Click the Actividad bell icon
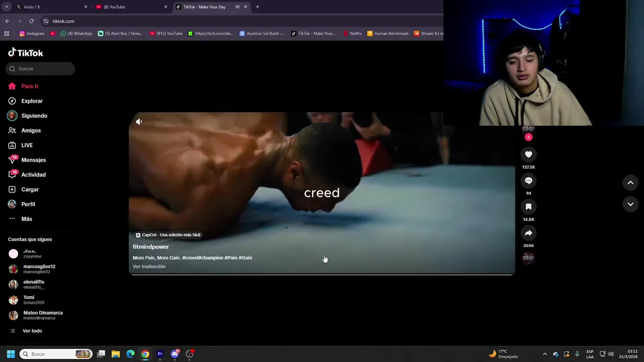Image resolution: width=644 pixels, height=362 pixels. pos(12,174)
